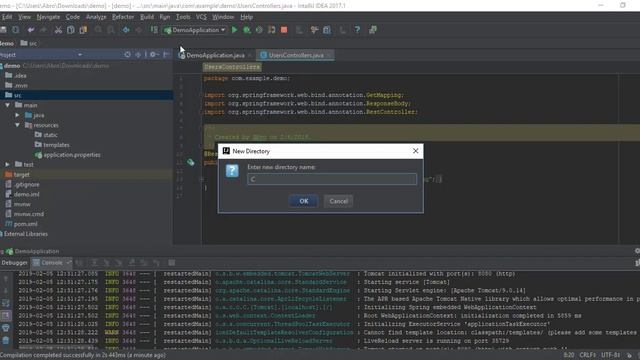Screen dimensions: 640x360
Task: Open the Console tab layout dropdown arrow
Action: click(68, 263)
